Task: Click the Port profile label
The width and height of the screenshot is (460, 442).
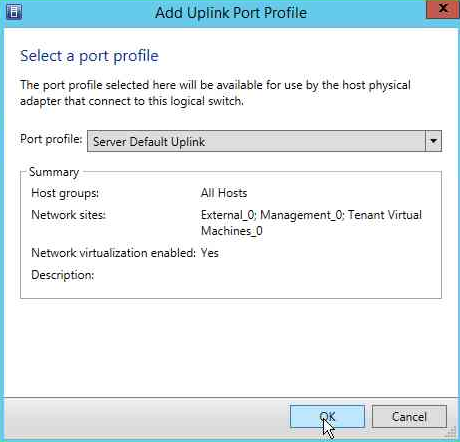Action: pyautogui.click(x=51, y=139)
